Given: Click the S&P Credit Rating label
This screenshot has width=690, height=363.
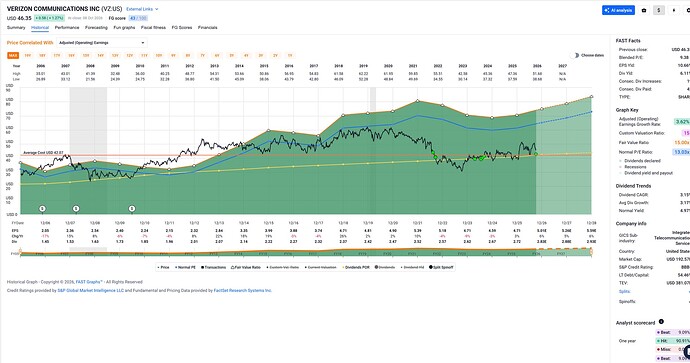Looking at the screenshot, I should click(637, 267).
